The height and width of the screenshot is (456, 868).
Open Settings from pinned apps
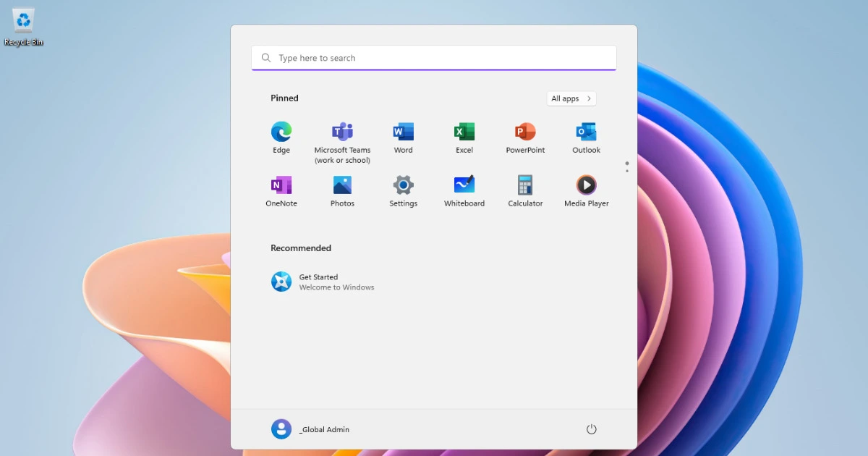click(403, 192)
